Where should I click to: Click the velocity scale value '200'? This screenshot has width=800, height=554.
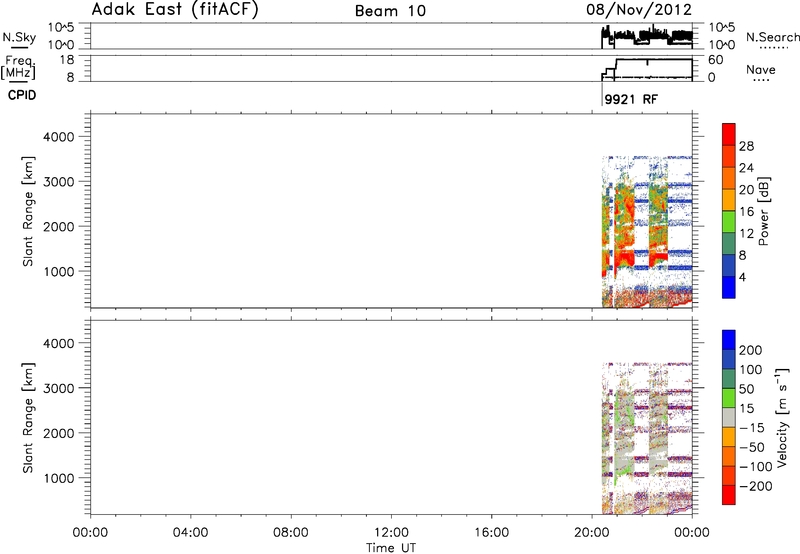[751, 350]
